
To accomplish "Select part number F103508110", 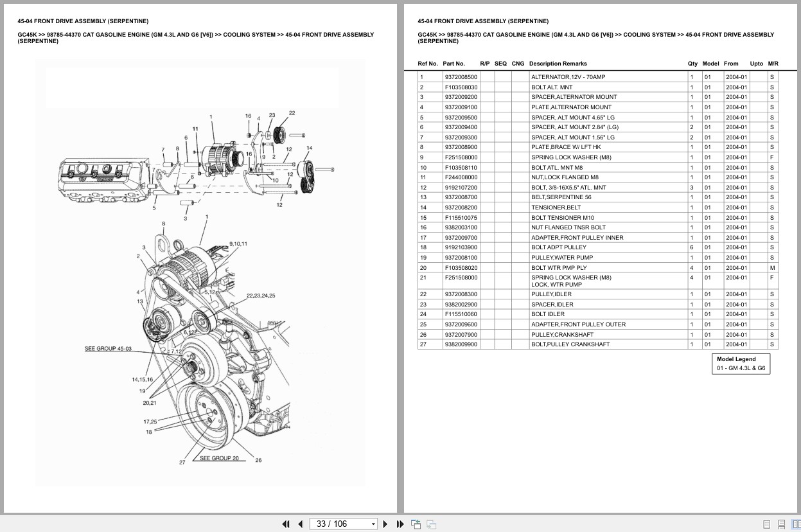I will tap(461, 167).
